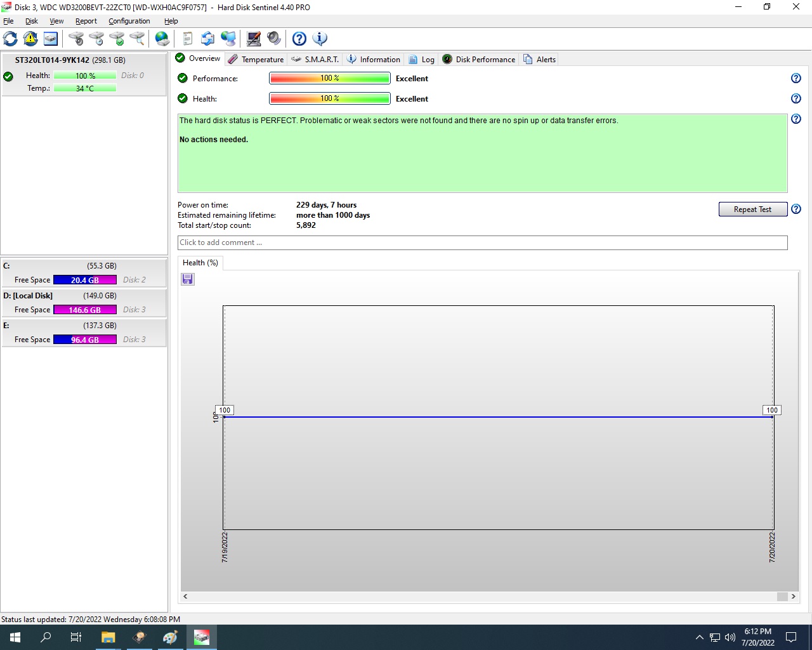
Task: Click the disk drive window toolbar icon
Action: [x=51, y=39]
